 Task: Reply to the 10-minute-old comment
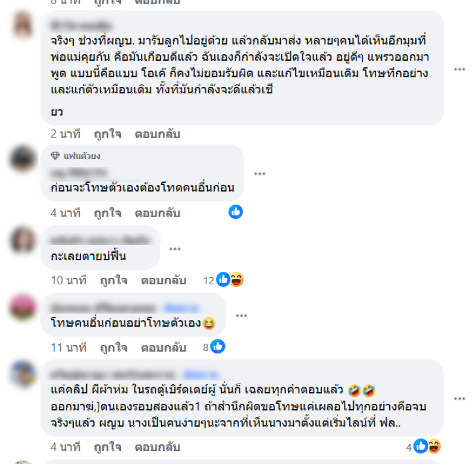point(164,281)
